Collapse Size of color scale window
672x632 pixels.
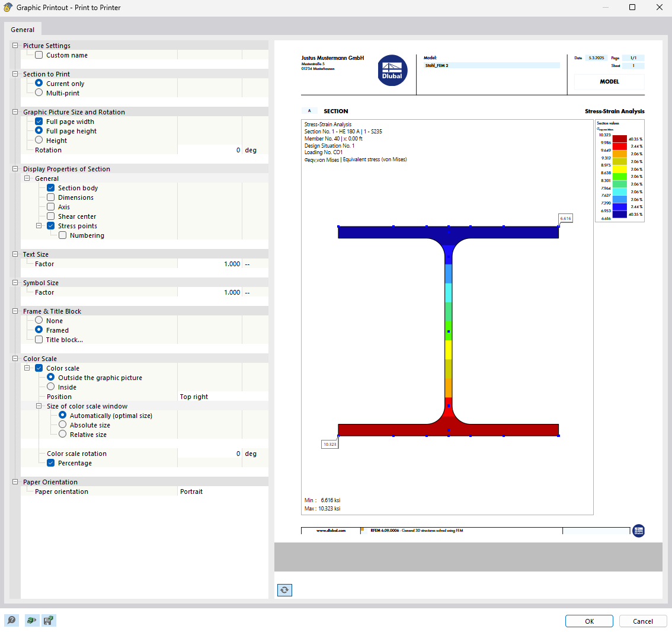coord(39,406)
